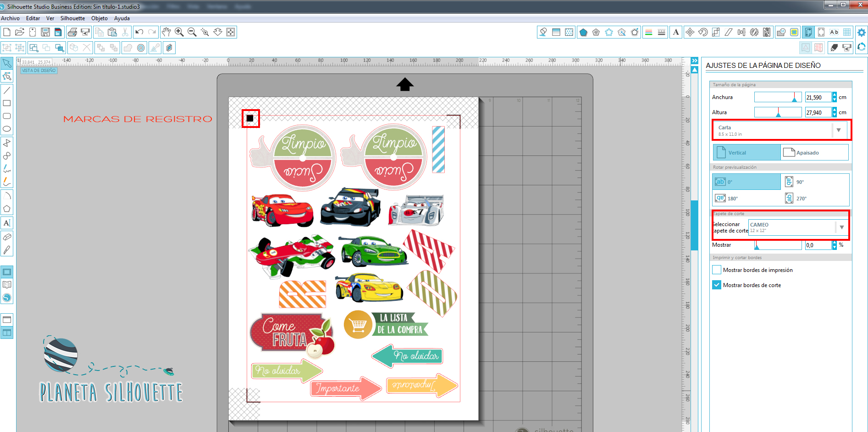The width and height of the screenshot is (868, 432).
Task: Open the Silhouette menu
Action: pyautogui.click(x=72, y=18)
